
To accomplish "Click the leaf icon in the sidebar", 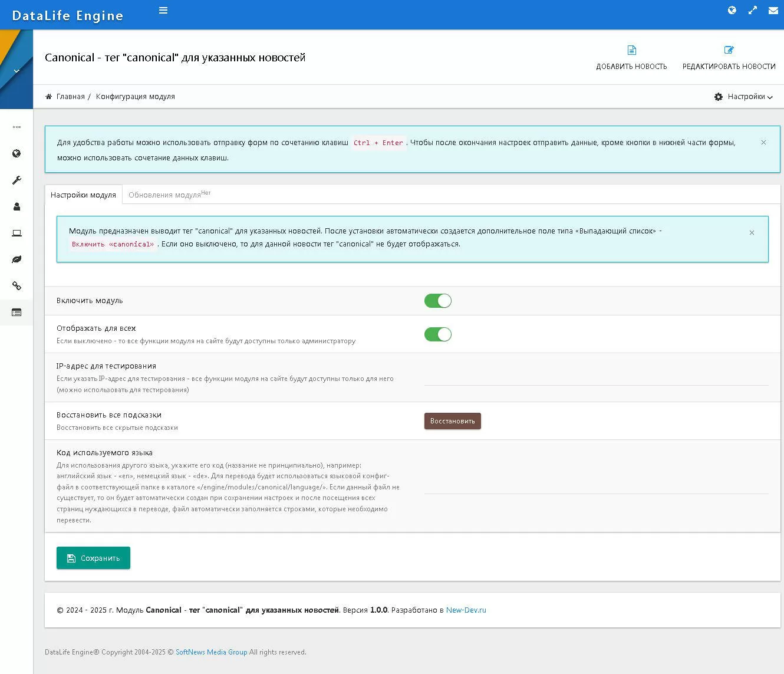I will click(x=17, y=259).
